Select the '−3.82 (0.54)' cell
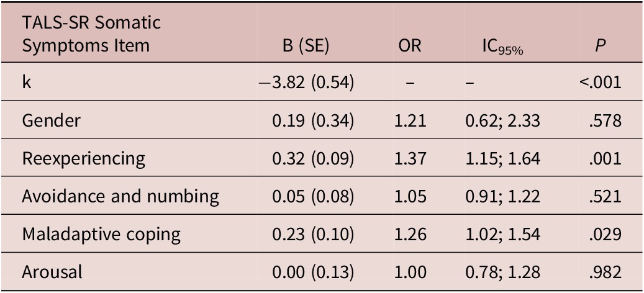The width and height of the screenshot is (644, 293). pyautogui.click(x=306, y=83)
